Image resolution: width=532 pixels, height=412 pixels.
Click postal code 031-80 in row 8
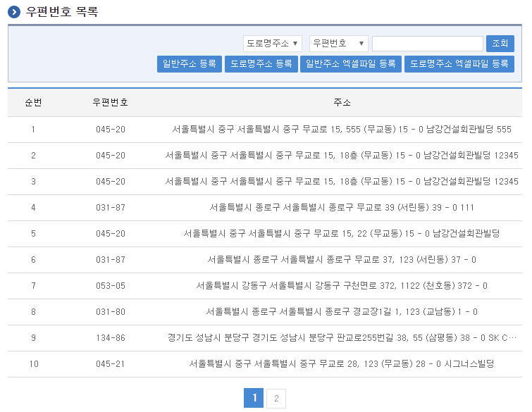pyautogui.click(x=111, y=312)
